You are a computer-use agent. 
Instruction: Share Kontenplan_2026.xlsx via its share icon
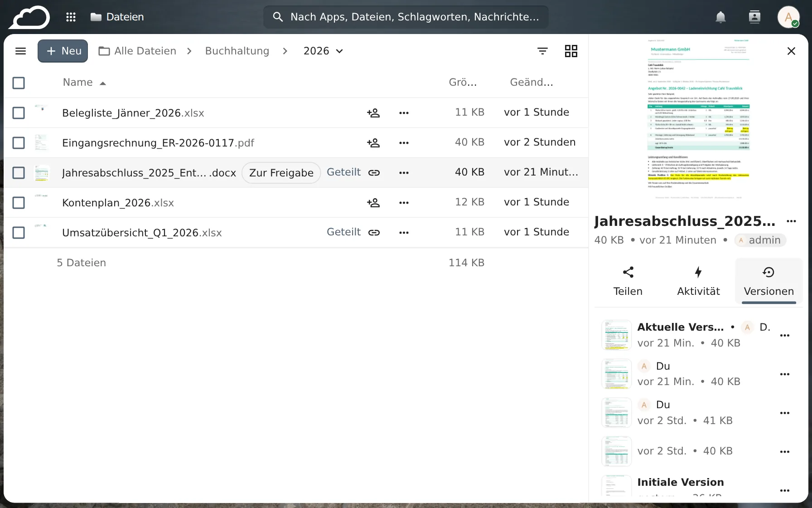click(x=373, y=203)
